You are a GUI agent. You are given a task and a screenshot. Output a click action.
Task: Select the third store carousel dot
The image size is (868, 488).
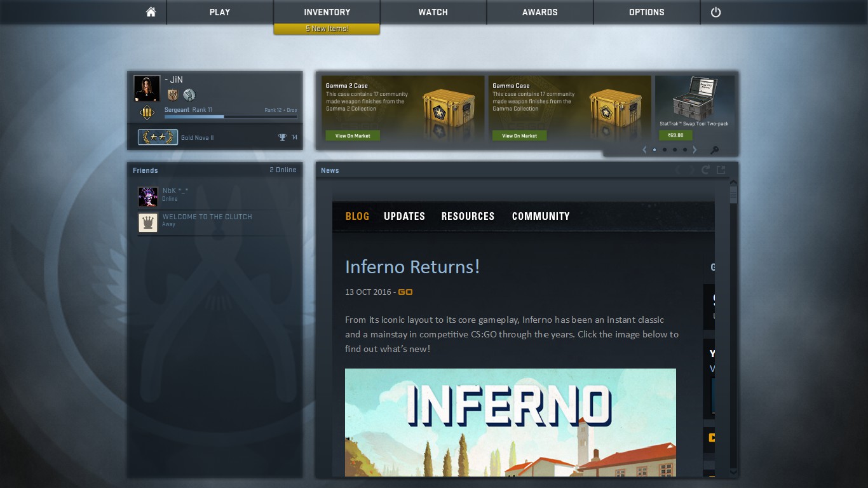pos(675,150)
